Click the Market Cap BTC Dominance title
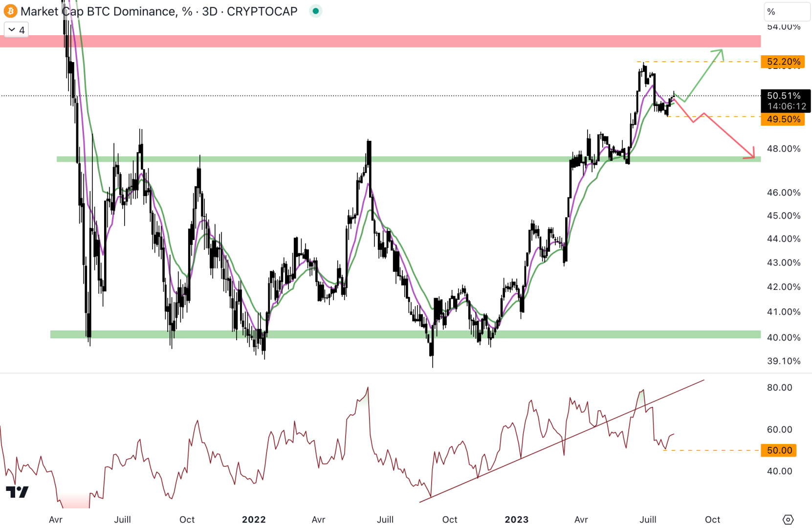 click(x=159, y=11)
